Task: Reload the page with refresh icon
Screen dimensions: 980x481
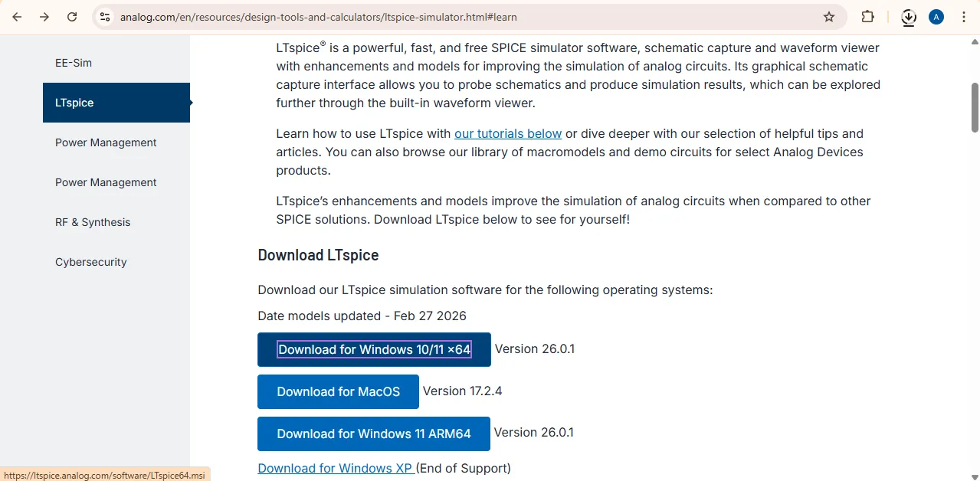Action: pos(72,17)
